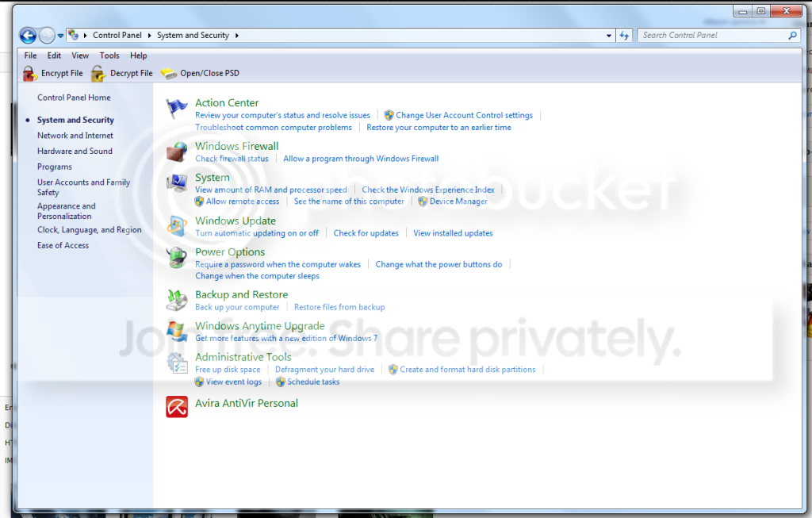This screenshot has height=518, width=812.
Task: Click Change what the power buttons do
Action: click(439, 264)
